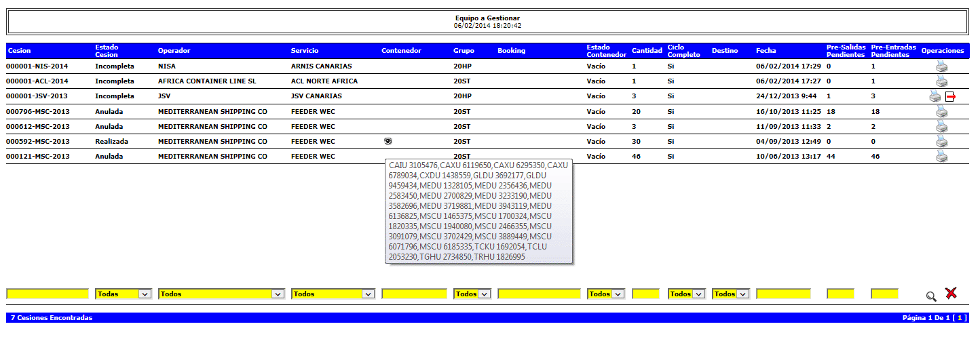Select cesion 000592-MSC-2013 text
The width and height of the screenshot is (980, 339).
pos(38,141)
